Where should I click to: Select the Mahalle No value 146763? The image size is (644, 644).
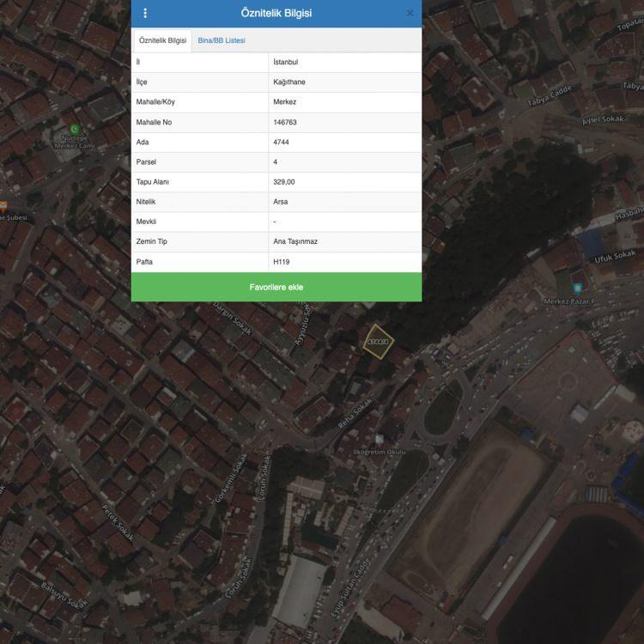click(x=344, y=123)
